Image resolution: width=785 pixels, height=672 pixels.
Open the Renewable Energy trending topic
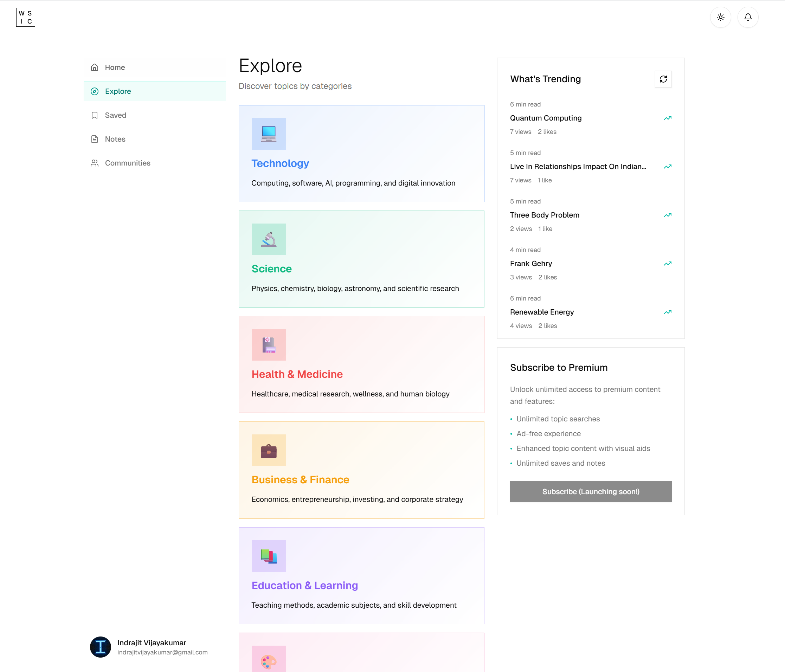[542, 312]
